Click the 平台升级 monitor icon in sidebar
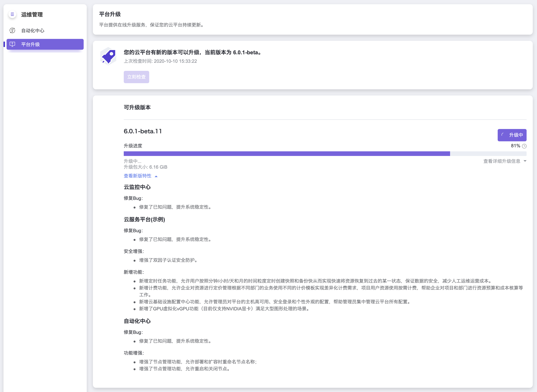 tap(12, 44)
